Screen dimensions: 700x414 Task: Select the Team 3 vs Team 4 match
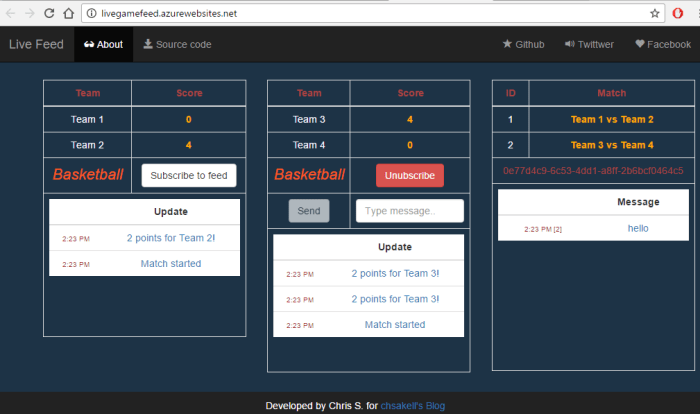[612, 145]
